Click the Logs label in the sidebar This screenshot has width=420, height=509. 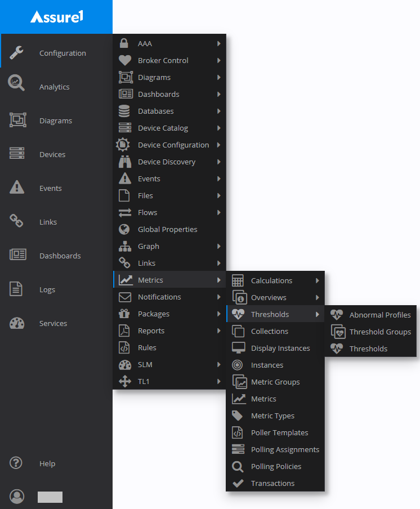click(x=47, y=289)
